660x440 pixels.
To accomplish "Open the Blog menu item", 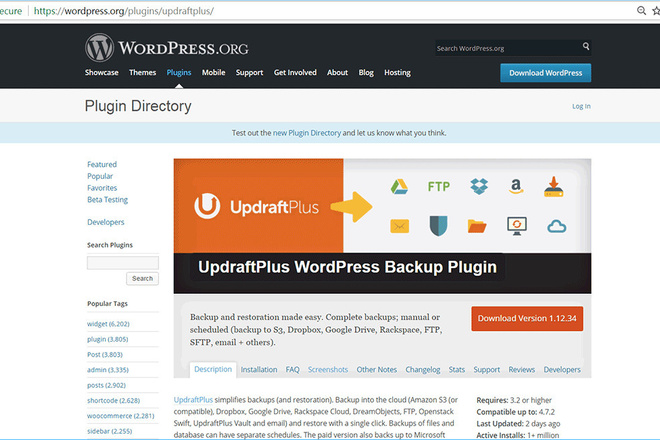I will (366, 72).
